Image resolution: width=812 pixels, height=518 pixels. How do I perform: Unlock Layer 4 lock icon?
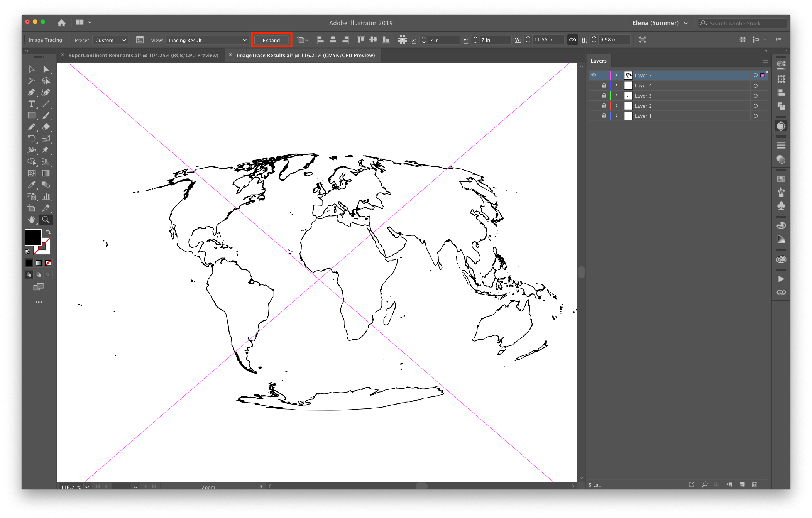pyautogui.click(x=604, y=86)
